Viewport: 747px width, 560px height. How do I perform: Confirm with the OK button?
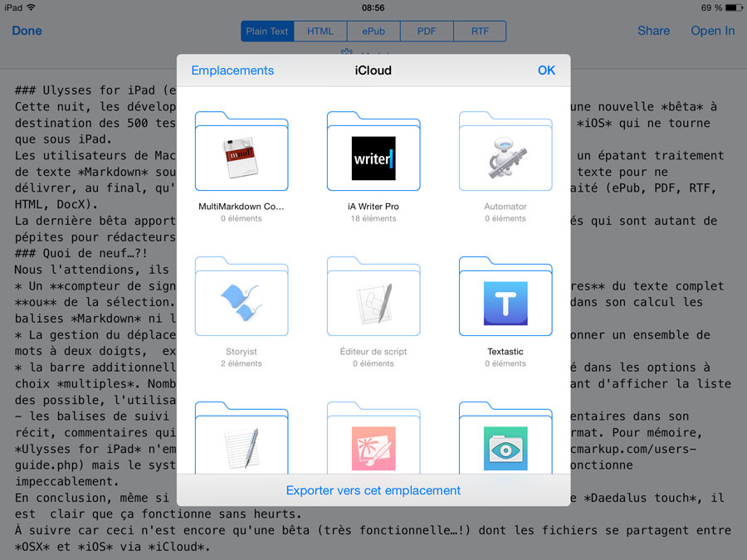point(546,71)
